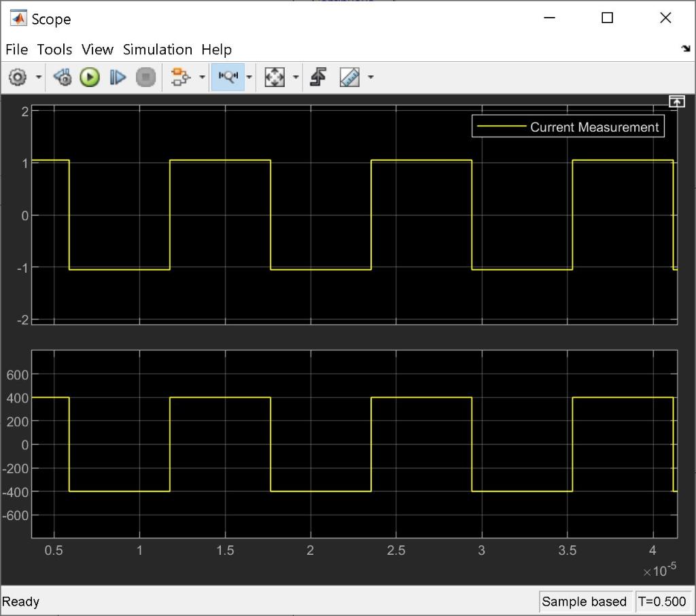
Task: Click the Current Measurement legend entry
Action: pos(568,127)
